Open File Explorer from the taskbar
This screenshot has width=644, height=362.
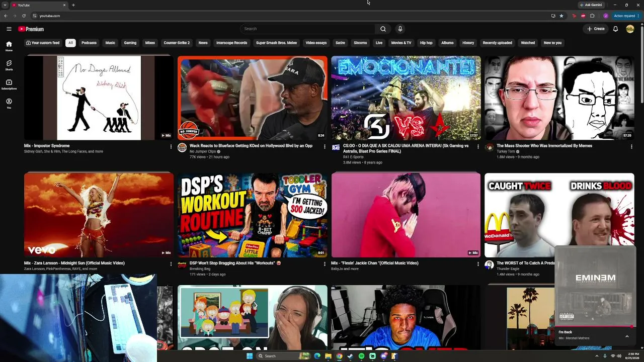[x=328, y=356]
